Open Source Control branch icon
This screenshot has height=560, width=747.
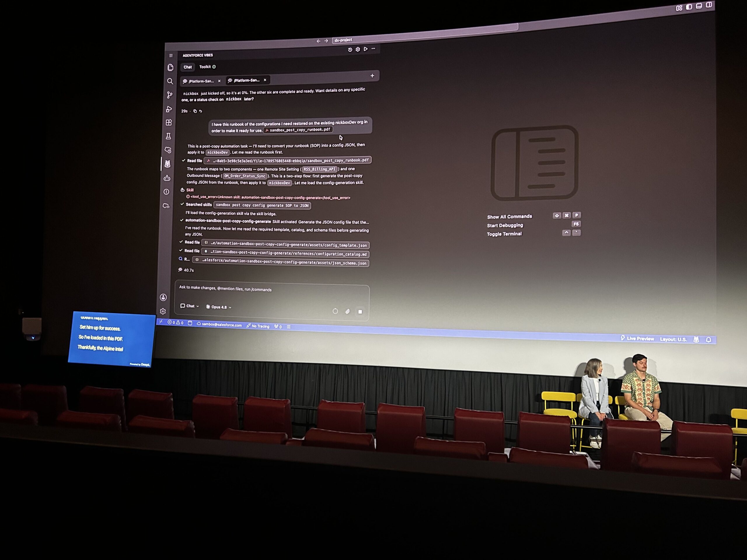[170, 95]
